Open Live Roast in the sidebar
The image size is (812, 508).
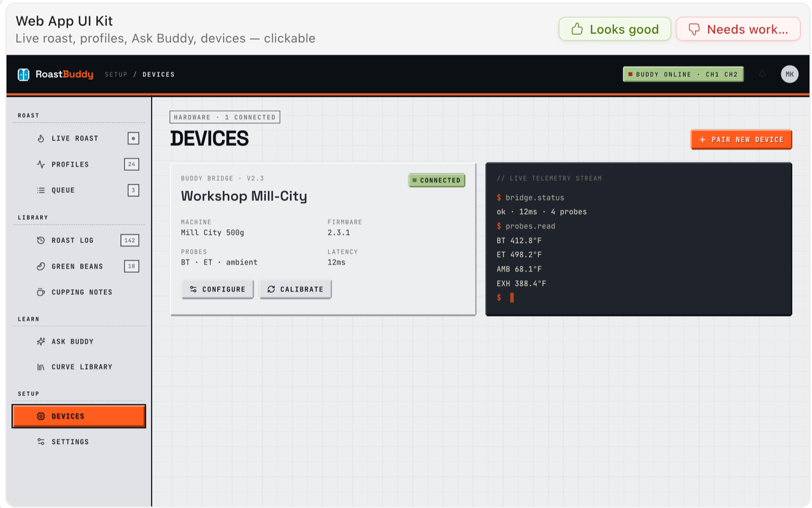(79, 138)
